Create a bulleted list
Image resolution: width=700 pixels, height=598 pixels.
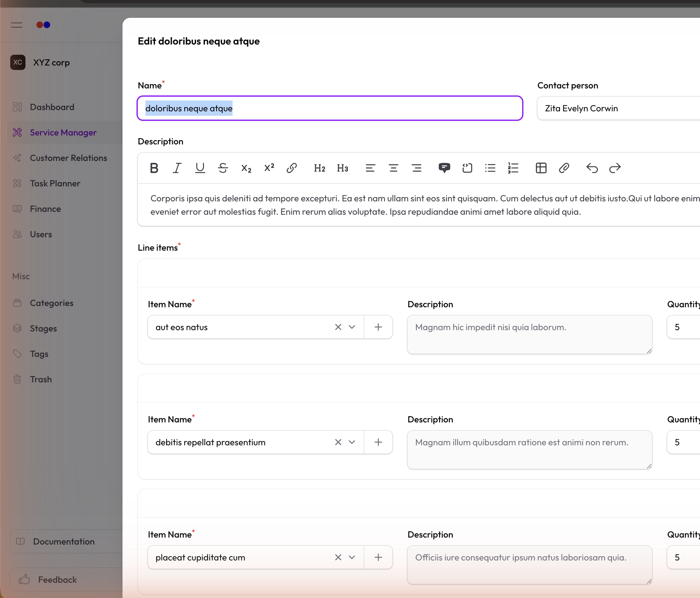(490, 168)
